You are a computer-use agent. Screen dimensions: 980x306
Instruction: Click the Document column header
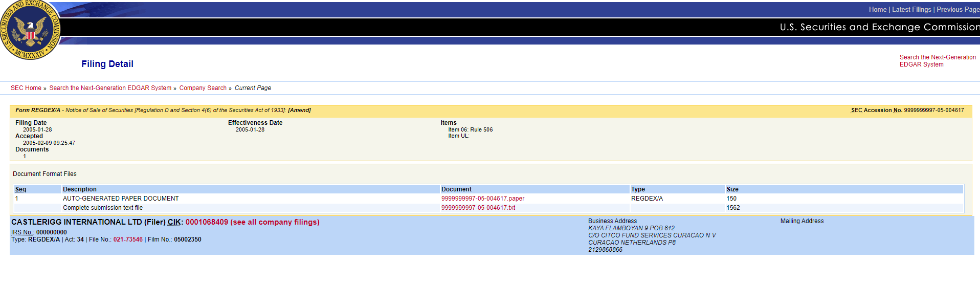click(x=456, y=189)
